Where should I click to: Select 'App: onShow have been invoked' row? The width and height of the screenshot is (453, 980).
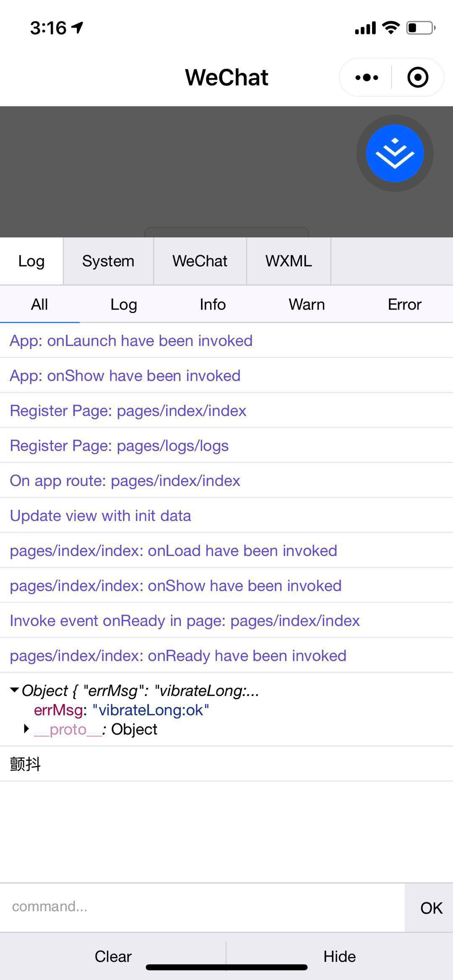coord(226,375)
